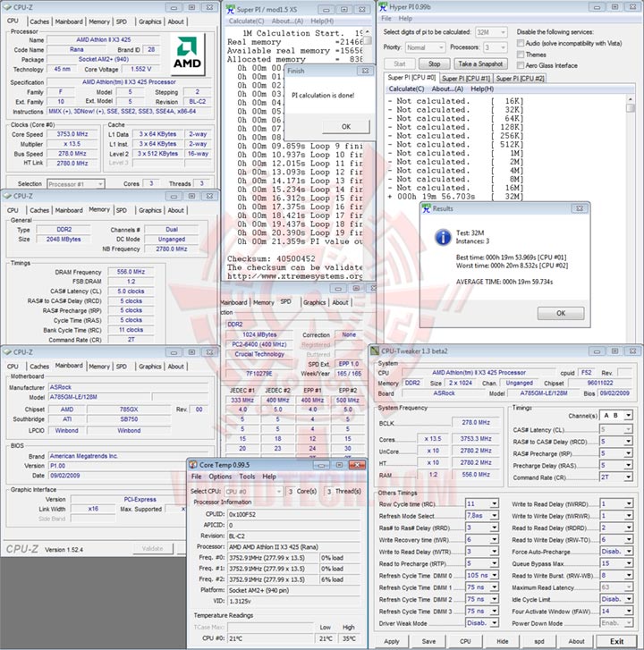This screenshot has height=650, width=644.
Task: Click the CPU-Z title bar icon of top window
Action: 7,7
